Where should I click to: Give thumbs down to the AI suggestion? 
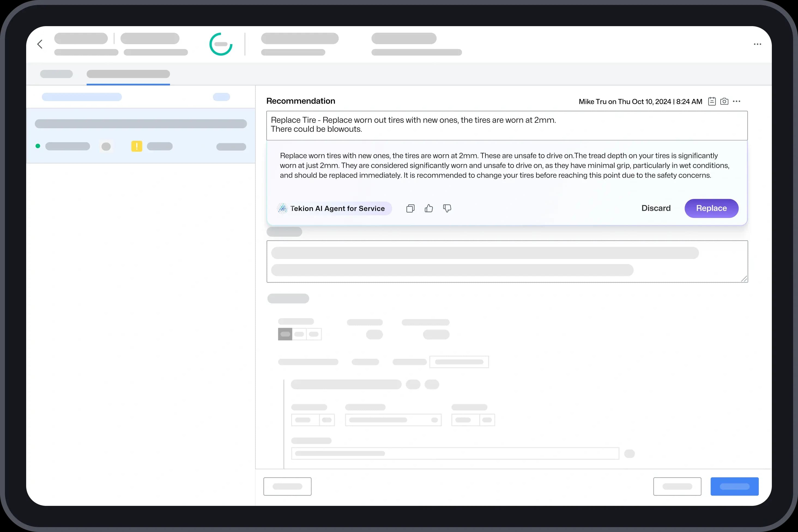click(447, 208)
